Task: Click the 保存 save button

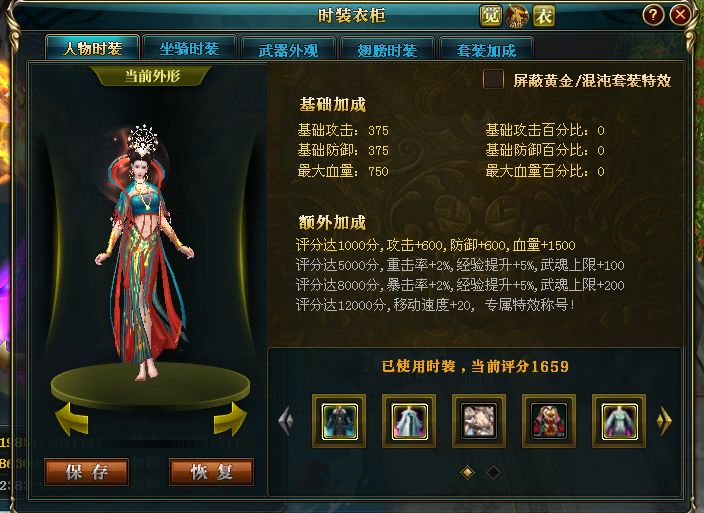Action: point(87,472)
